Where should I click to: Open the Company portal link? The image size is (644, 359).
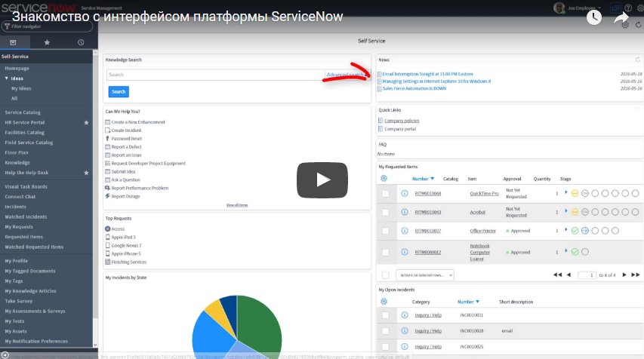pos(400,129)
